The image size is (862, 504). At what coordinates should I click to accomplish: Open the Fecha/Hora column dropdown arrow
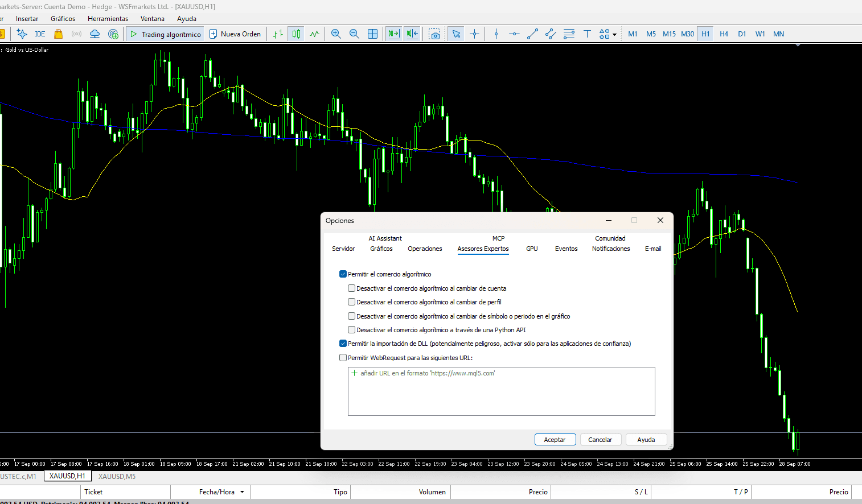[x=243, y=492]
